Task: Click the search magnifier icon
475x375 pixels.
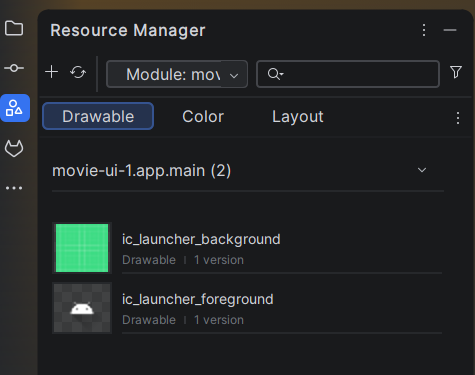Action: [x=275, y=74]
